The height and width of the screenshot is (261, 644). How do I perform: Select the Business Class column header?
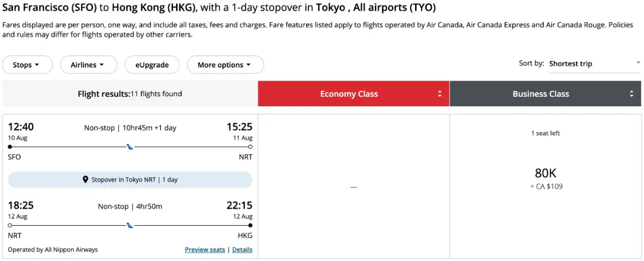click(541, 94)
